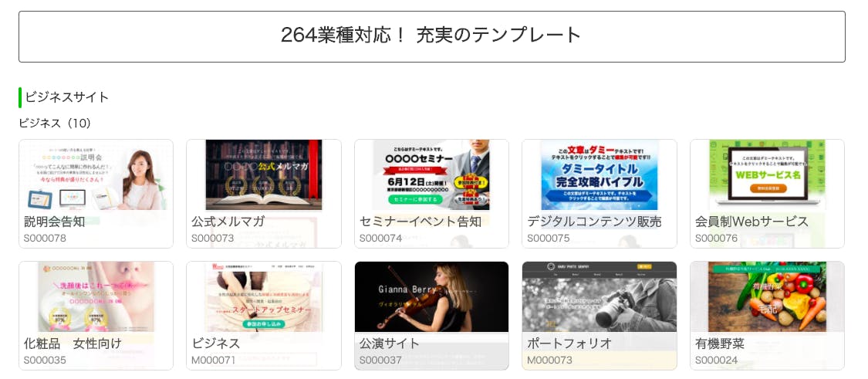Click the 会員制Webサービス title link
Screen dimensions: 868x379
pos(751,222)
